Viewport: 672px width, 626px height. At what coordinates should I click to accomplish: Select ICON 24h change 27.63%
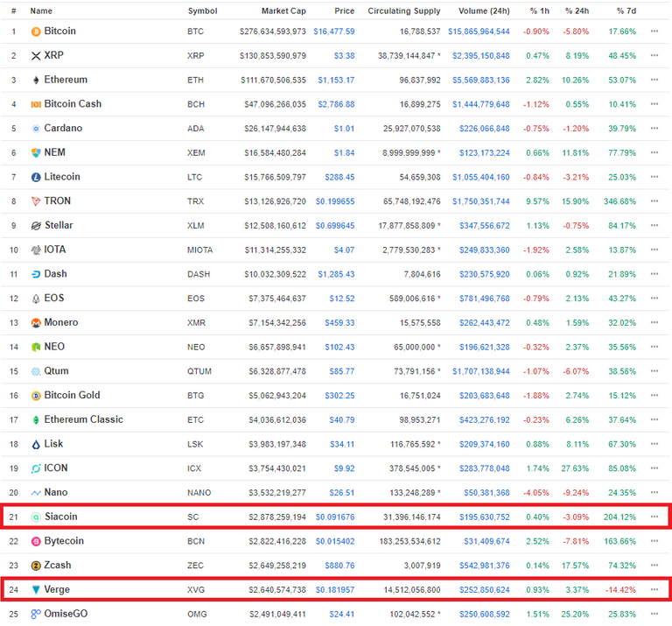point(575,468)
